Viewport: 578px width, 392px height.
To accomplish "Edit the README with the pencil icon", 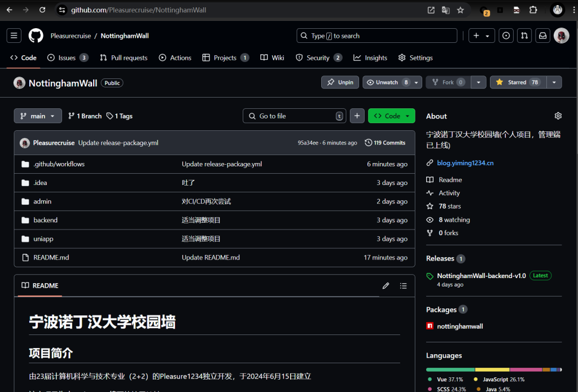I will click(x=386, y=285).
